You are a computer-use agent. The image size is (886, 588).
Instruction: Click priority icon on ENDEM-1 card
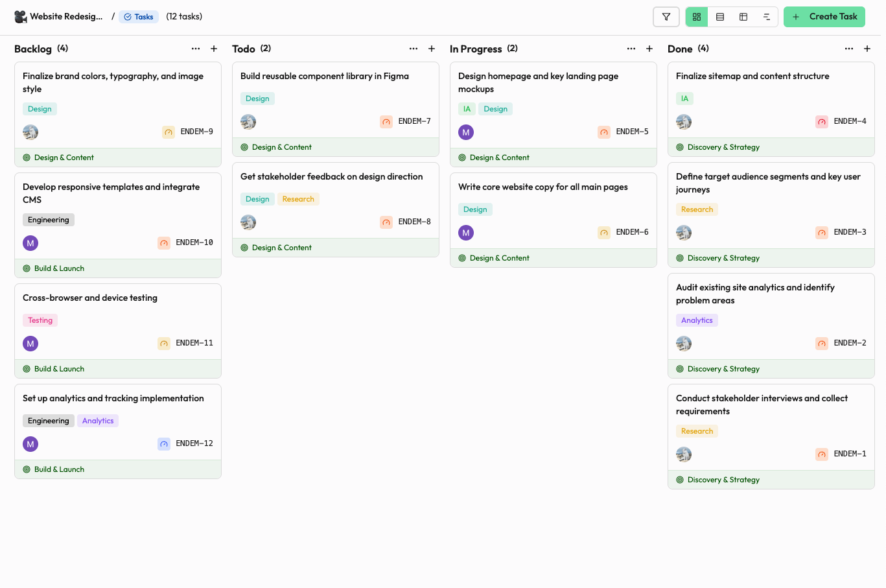pos(822,454)
